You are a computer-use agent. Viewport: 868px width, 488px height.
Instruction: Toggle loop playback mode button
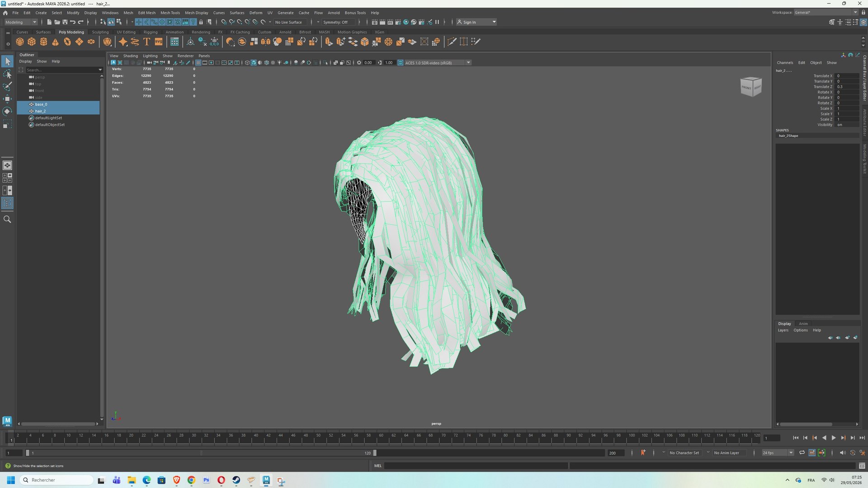[x=802, y=453]
